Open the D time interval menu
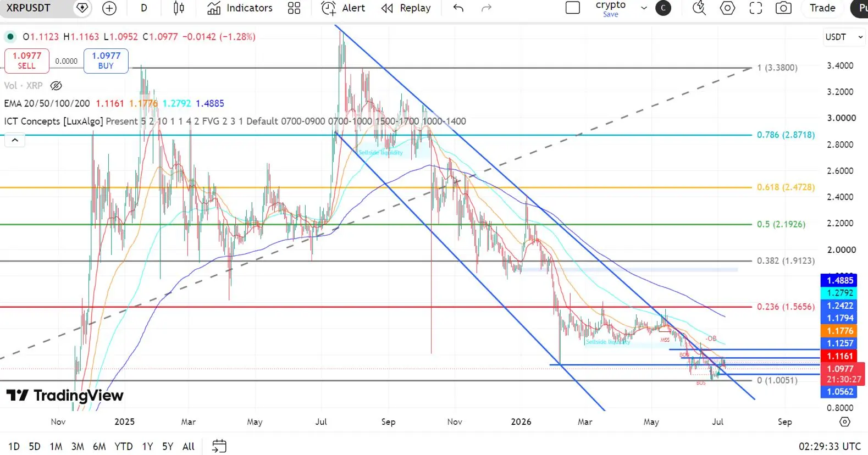The width and height of the screenshot is (868, 455). click(x=144, y=8)
